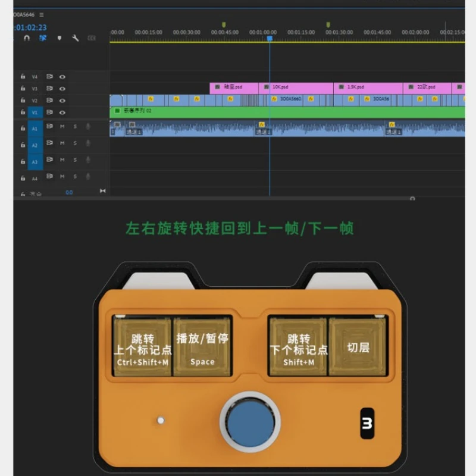Toggle the Linked Selection icon
Image resolution: width=476 pixels, height=476 pixels.
[x=43, y=38]
